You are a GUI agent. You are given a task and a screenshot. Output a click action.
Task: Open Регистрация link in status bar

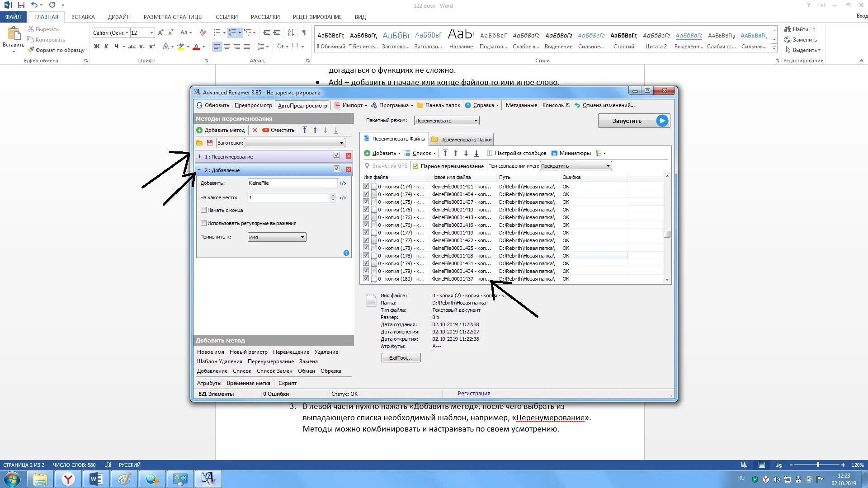pos(474,394)
